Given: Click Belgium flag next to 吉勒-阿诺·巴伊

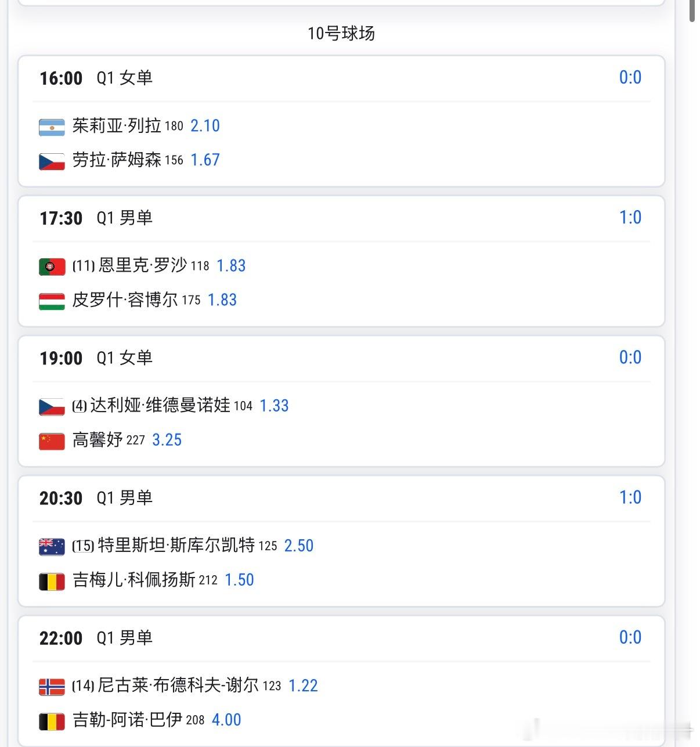Looking at the screenshot, I should coord(52,721).
